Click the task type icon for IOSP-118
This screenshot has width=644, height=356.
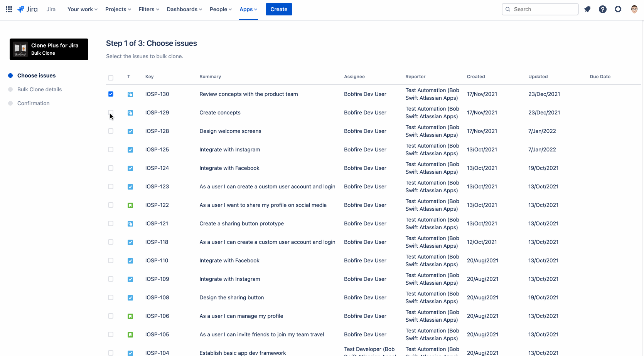(130, 242)
